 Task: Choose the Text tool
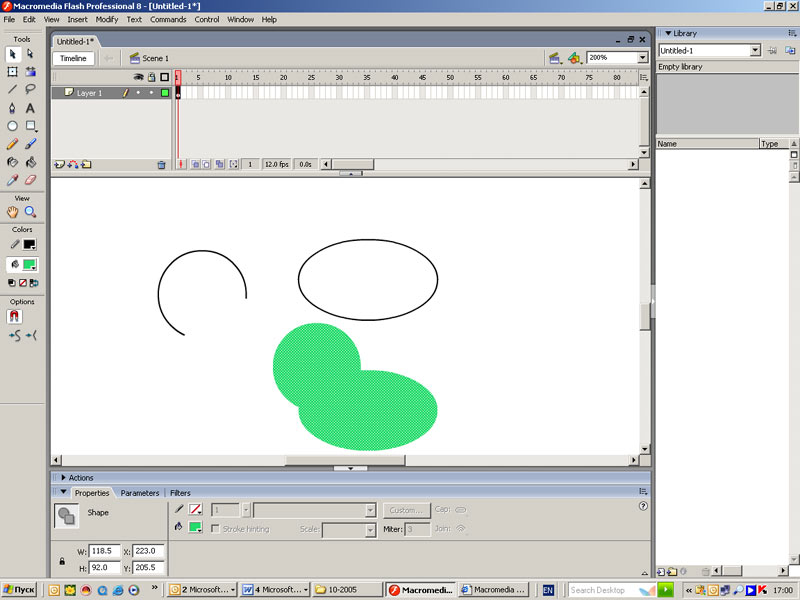30,108
